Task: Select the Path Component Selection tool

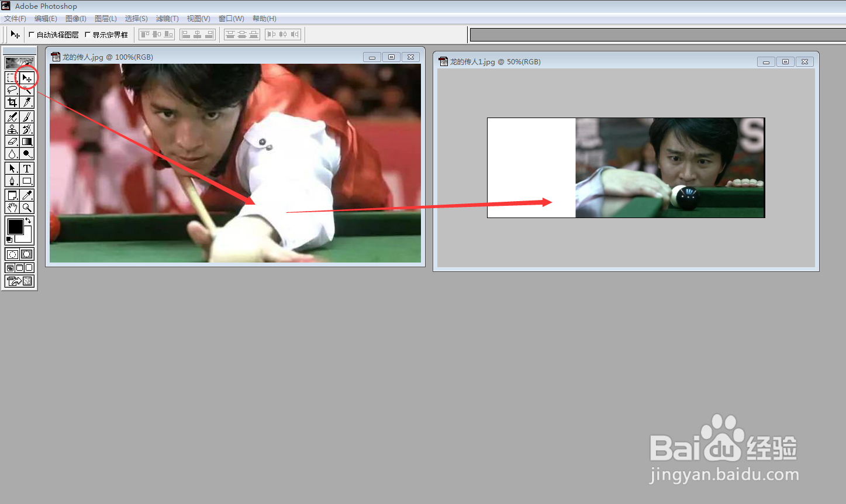Action: click(x=12, y=168)
